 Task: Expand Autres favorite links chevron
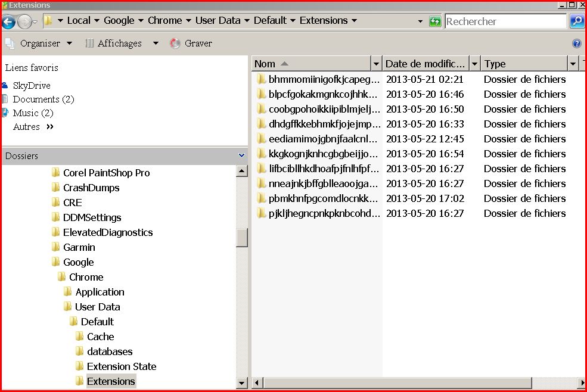[49, 127]
